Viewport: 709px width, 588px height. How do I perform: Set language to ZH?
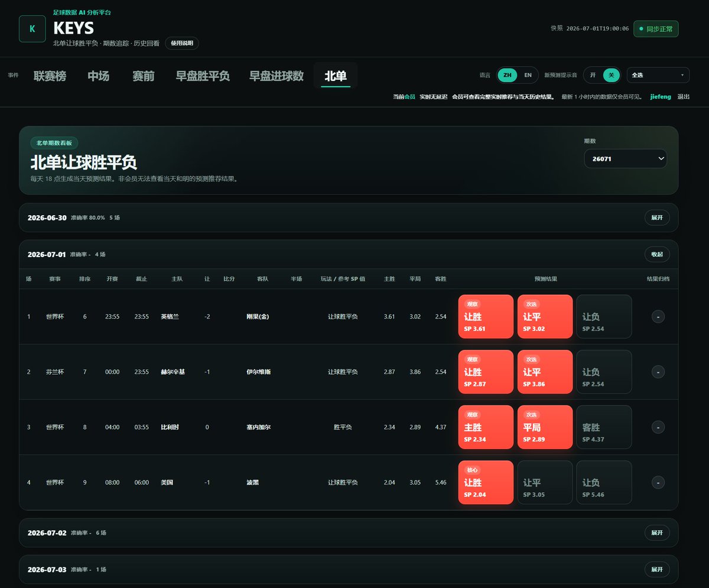click(x=508, y=75)
